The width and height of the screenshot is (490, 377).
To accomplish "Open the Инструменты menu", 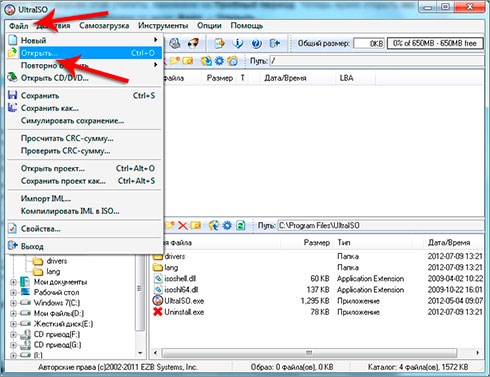I will [x=163, y=26].
